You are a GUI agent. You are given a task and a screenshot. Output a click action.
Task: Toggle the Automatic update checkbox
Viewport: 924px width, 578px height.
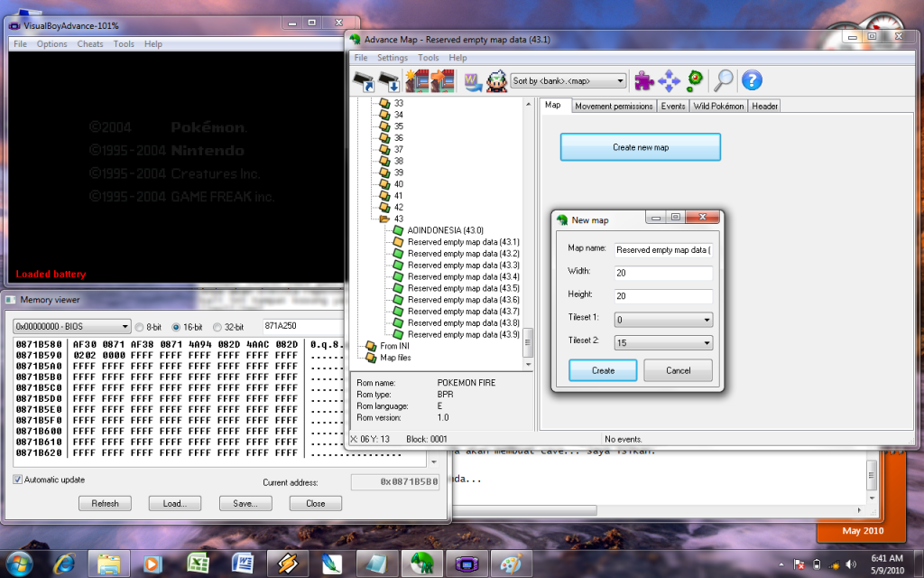tap(18, 480)
